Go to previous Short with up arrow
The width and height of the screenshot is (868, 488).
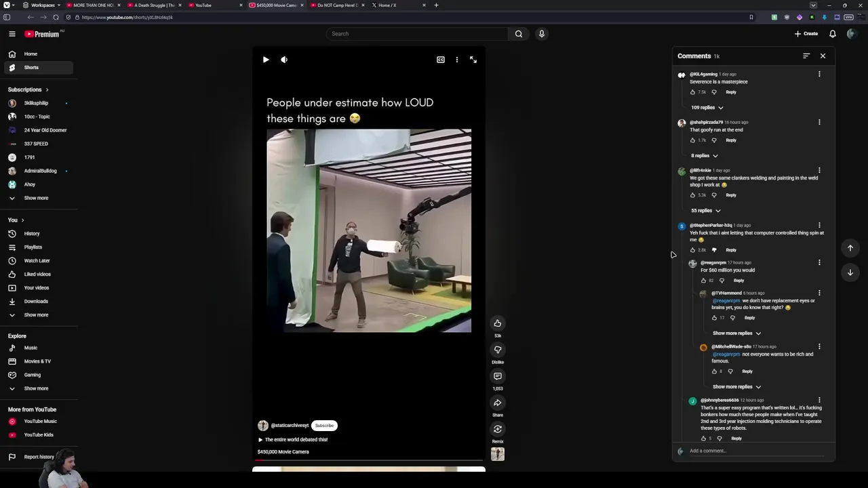(x=850, y=248)
